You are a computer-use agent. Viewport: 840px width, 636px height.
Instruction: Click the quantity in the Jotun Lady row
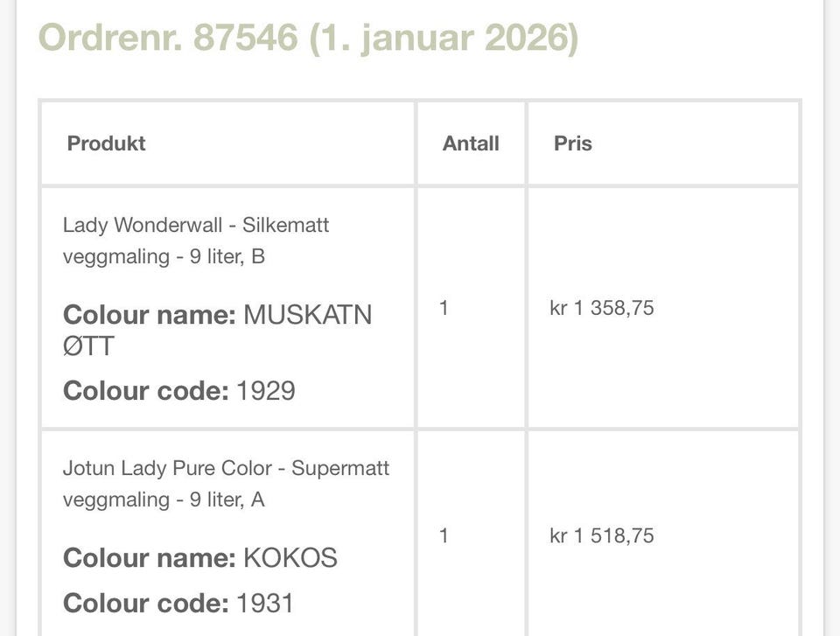click(444, 535)
